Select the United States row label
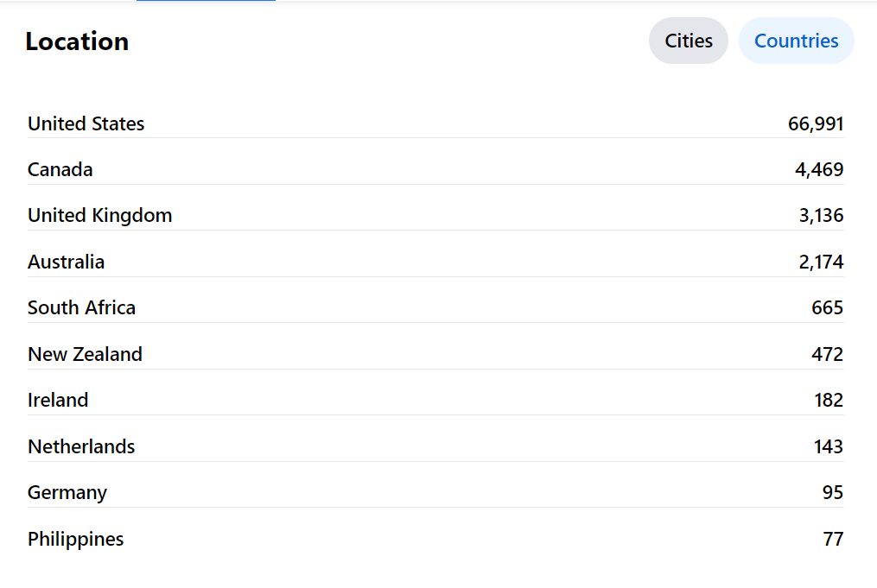This screenshot has height=588, width=877. 86,123
